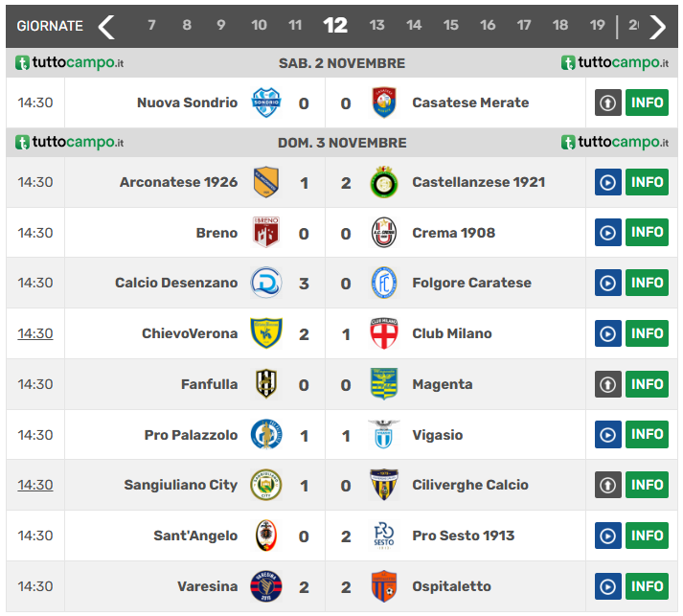Open INFO for Breno vs Crema 1908
683x616 pixels.
coord(647,233)
